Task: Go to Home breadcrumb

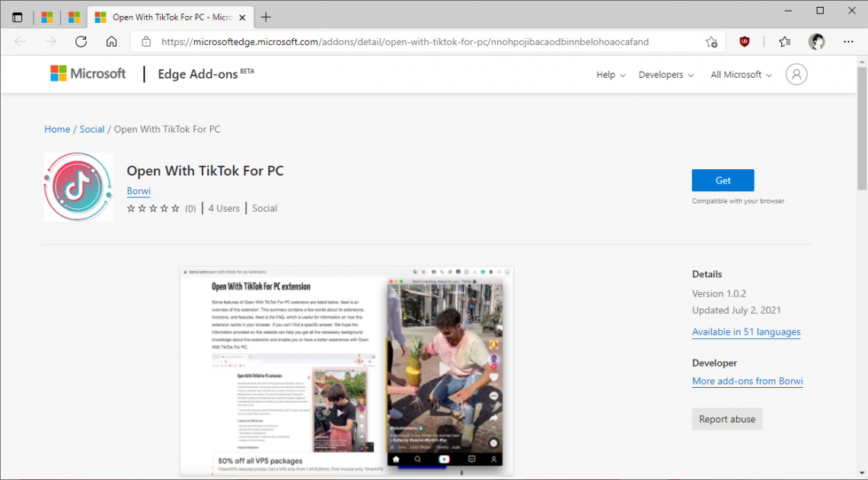Action: tap(57, 129)
